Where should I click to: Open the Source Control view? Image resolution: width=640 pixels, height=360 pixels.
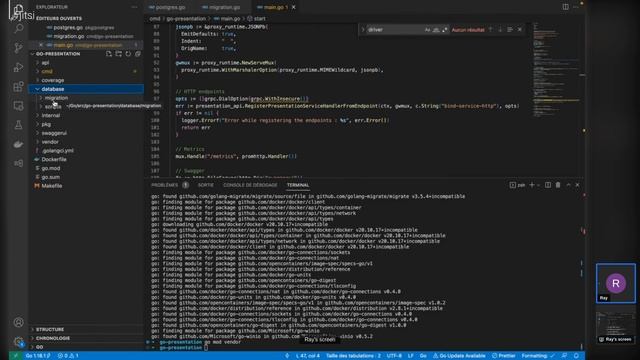(18, 48)
